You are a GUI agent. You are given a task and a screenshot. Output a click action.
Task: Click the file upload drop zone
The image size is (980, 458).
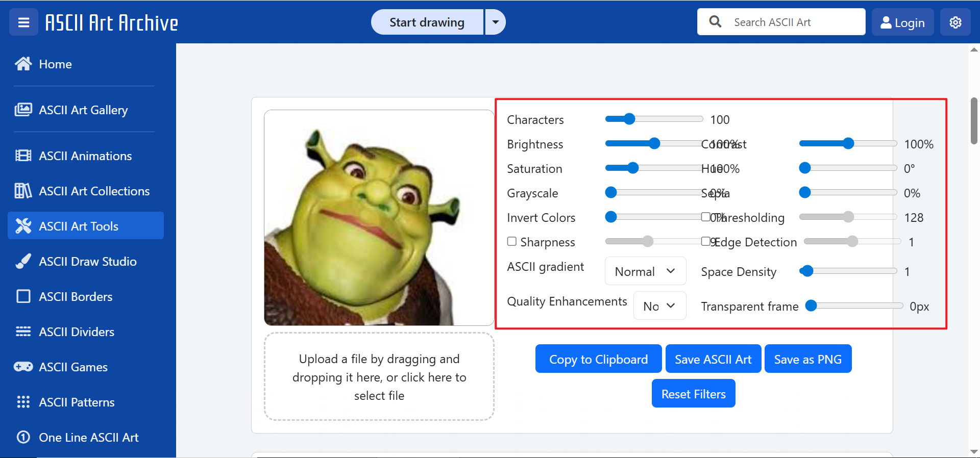coord(379,377)
